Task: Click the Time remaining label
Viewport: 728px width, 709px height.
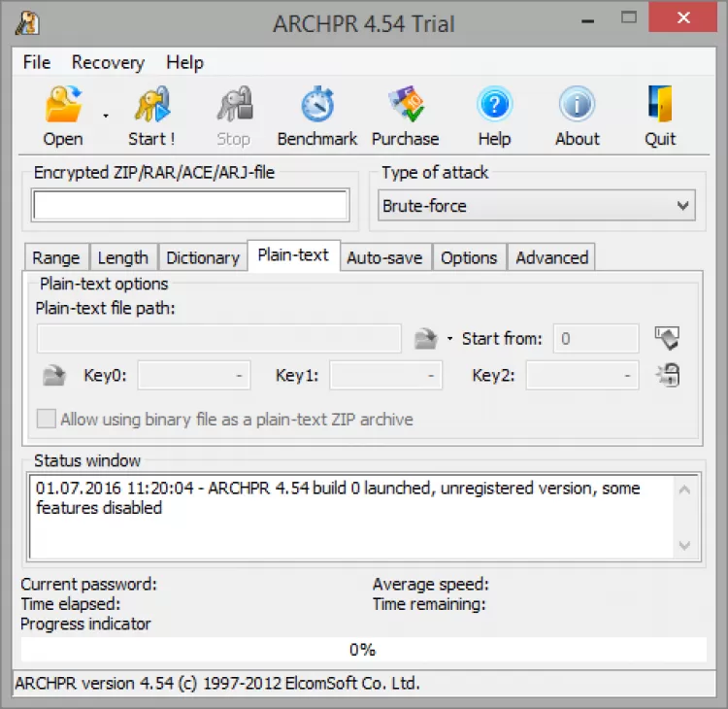Action: pos(429,604)
